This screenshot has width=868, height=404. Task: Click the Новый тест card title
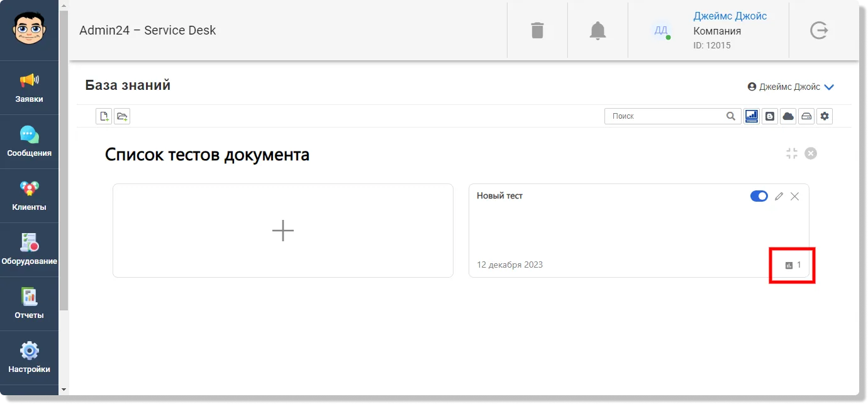coord(499,195)
